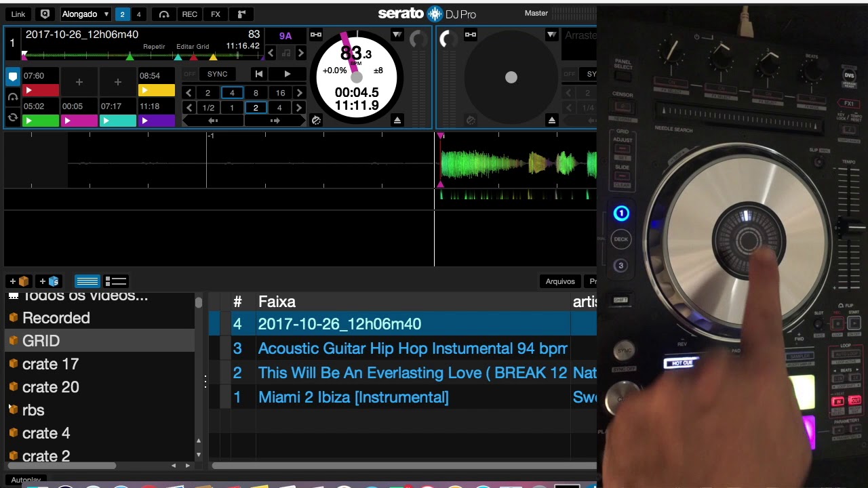Open the FX effects panel
The image size is (868, 488).
tap(216, 14)
